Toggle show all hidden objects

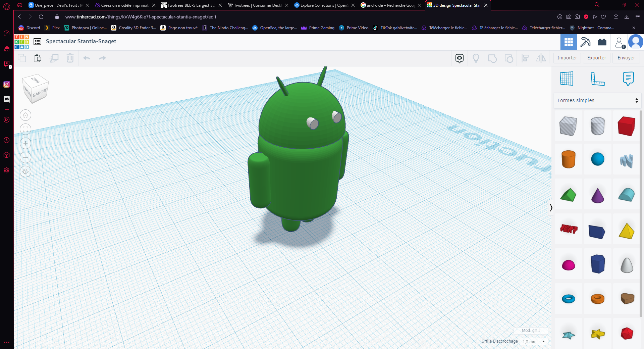click(459, 58)
